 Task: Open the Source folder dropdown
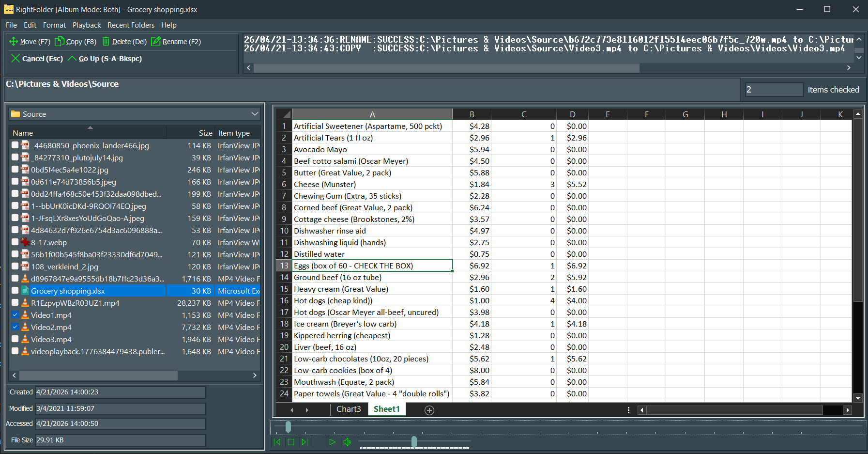pos(254,114)
